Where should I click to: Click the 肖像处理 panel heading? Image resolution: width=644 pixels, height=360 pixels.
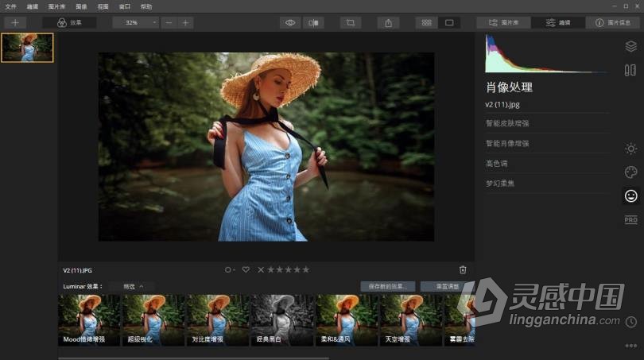click(510, 87)
